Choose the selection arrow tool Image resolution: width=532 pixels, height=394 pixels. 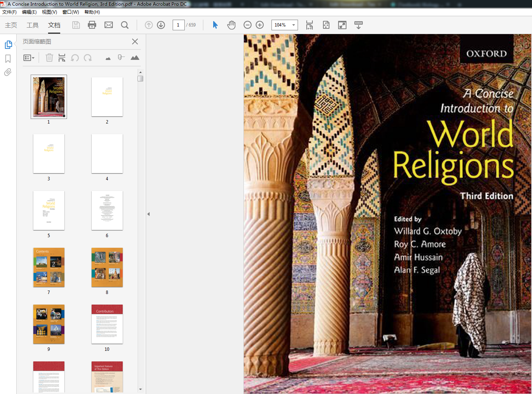coord(215,25)
